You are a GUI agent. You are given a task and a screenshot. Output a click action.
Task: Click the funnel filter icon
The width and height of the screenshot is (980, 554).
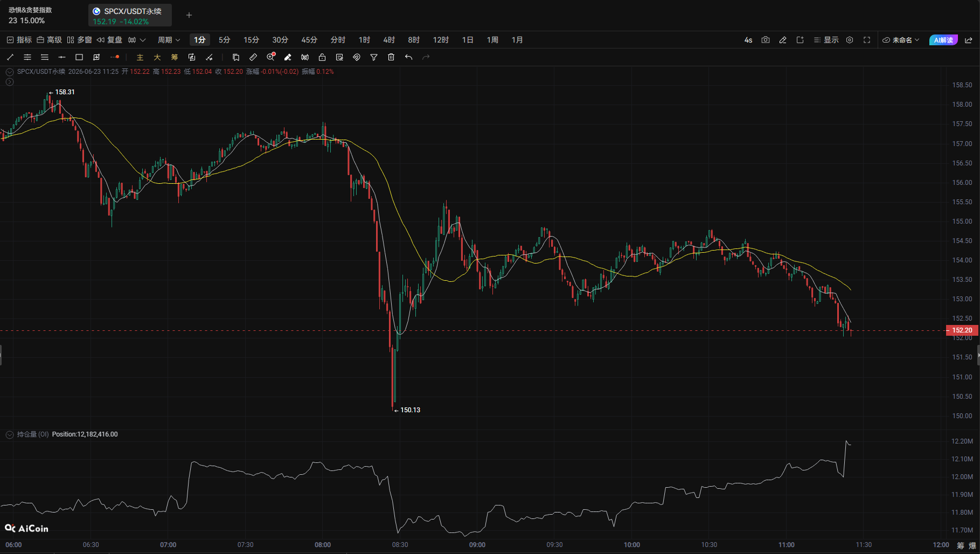(x=374, y=57)
